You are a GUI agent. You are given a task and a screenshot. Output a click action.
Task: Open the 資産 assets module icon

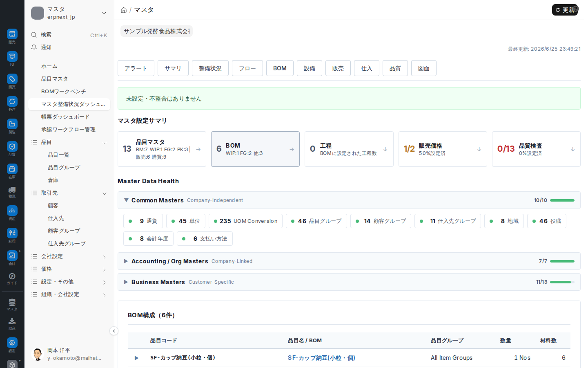tap(12, 211)
